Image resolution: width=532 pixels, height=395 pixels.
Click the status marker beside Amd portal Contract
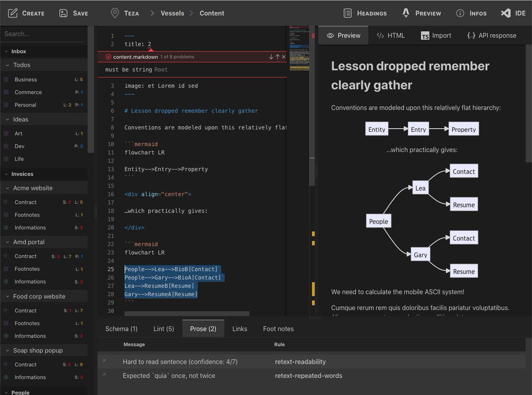6,256
